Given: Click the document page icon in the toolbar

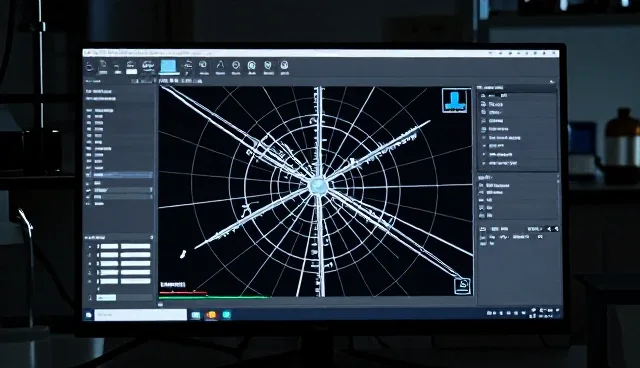Looking at the screenshot, I should pos(103,67).
